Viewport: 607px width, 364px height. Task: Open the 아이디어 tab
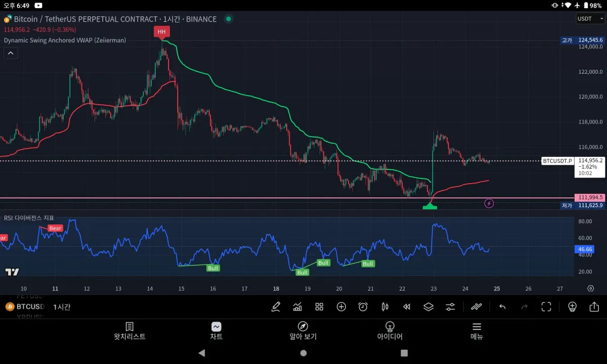pos(389,331)
